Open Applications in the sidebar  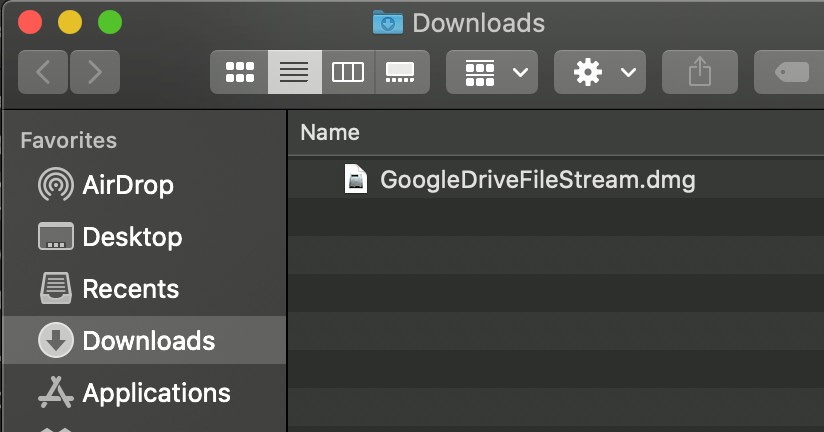pyautogui.click(x=156, y=393)
